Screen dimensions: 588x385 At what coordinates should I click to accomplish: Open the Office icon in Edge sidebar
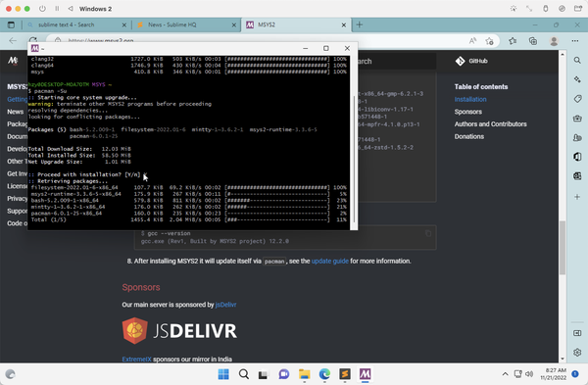pyautogui.click(x=577, y=157)
